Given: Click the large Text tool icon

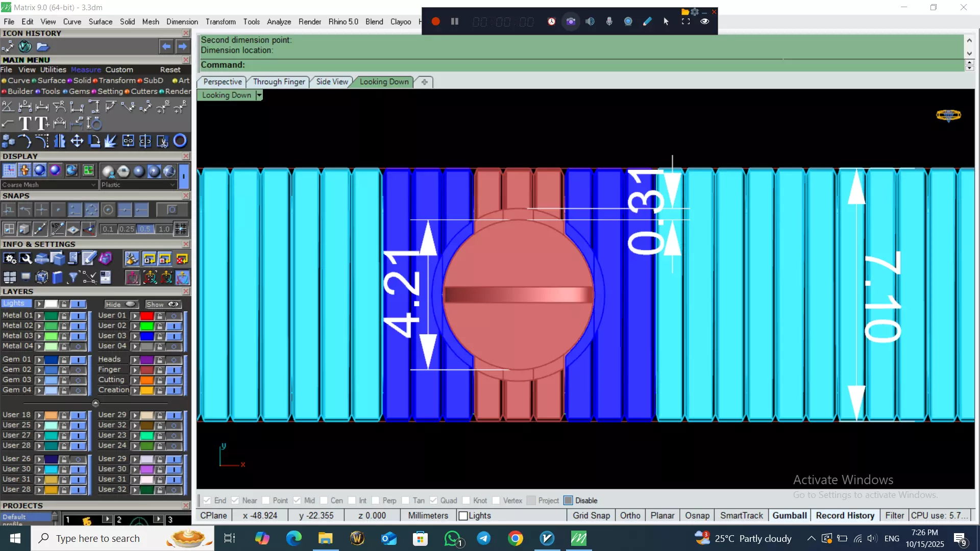Looking at the screenshot, I should (24, 123).
